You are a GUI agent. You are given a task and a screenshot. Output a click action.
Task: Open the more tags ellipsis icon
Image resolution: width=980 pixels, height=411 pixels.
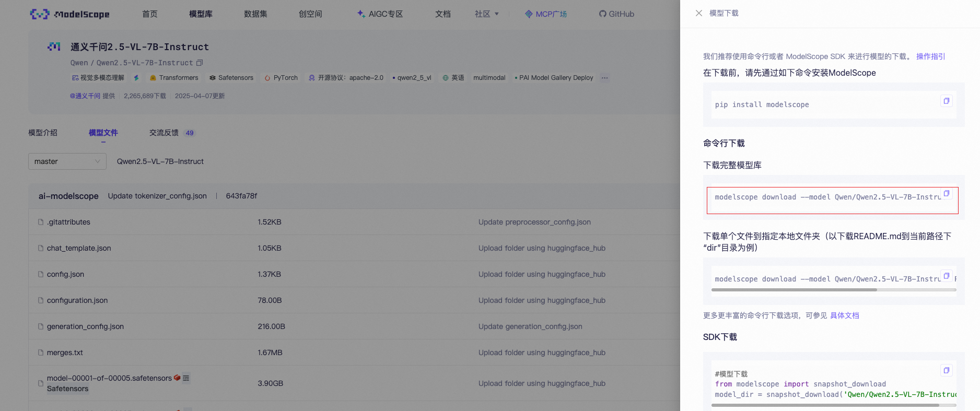pyautogui.click(x=604, y=78)
